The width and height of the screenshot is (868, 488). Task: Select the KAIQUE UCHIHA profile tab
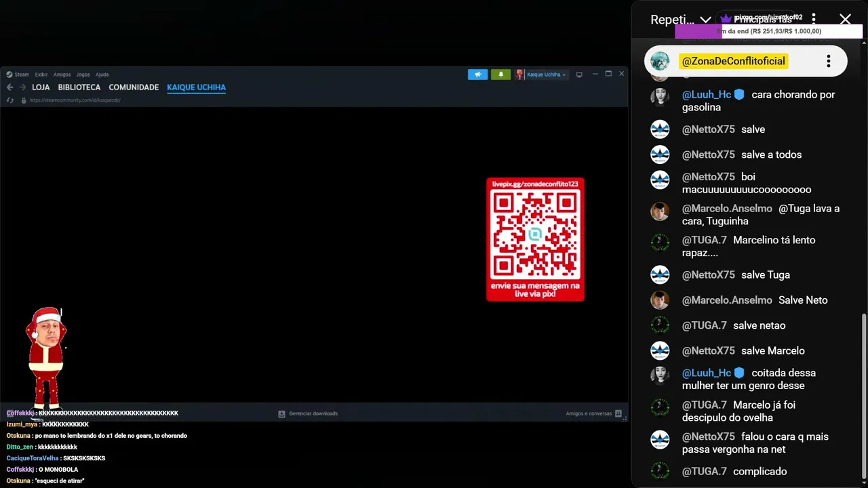(196, 87)
